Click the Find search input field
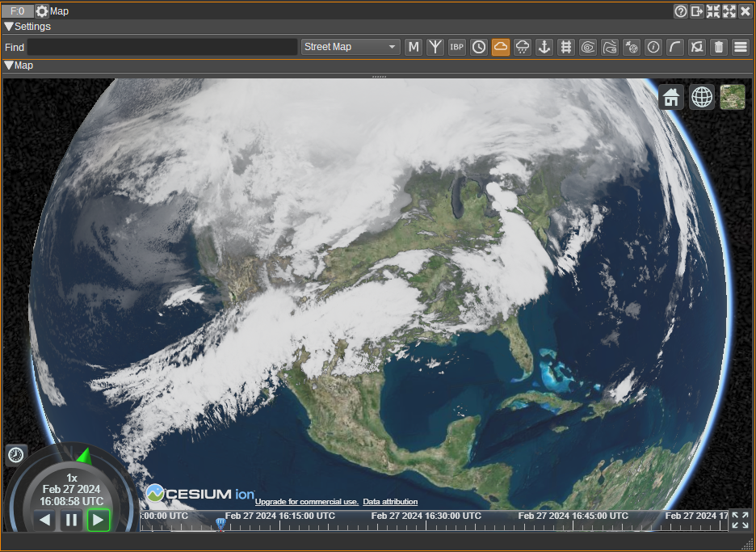This screenshot has height=552, width=756. 162,47
